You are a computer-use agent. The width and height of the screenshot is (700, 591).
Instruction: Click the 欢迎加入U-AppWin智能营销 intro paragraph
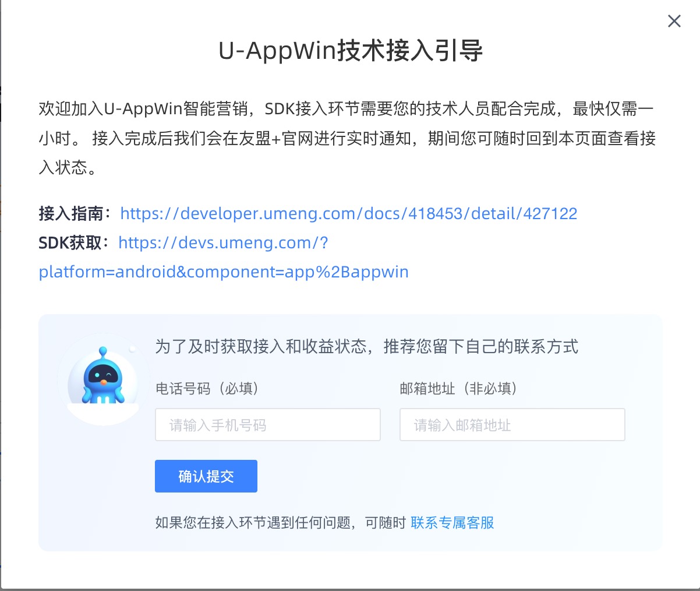347,138
